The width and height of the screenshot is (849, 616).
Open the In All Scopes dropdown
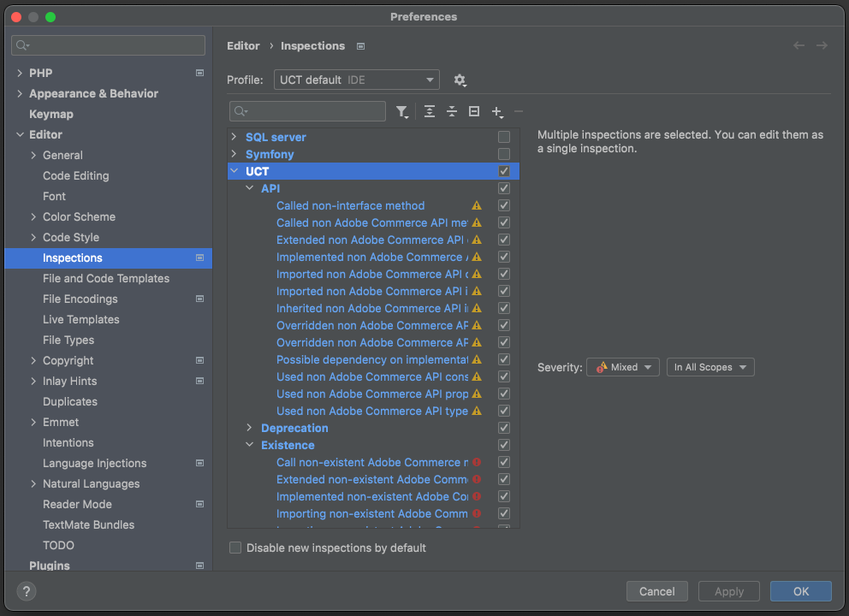[x=710, y=367]
